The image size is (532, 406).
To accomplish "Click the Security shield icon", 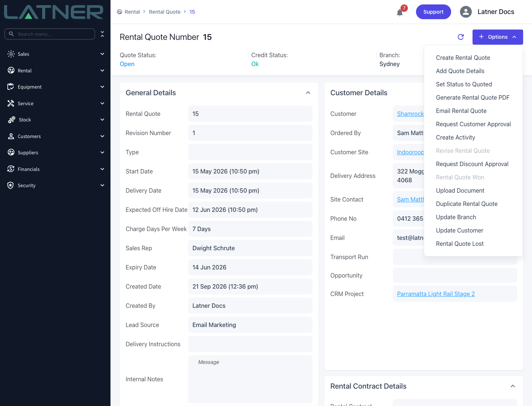I will (x=11, y=185).
